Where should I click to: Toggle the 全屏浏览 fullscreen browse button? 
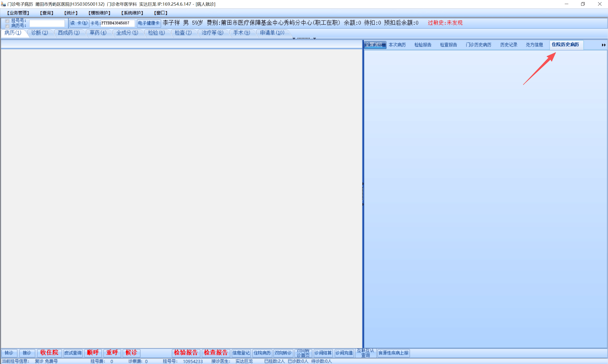[x=375, y=45]
